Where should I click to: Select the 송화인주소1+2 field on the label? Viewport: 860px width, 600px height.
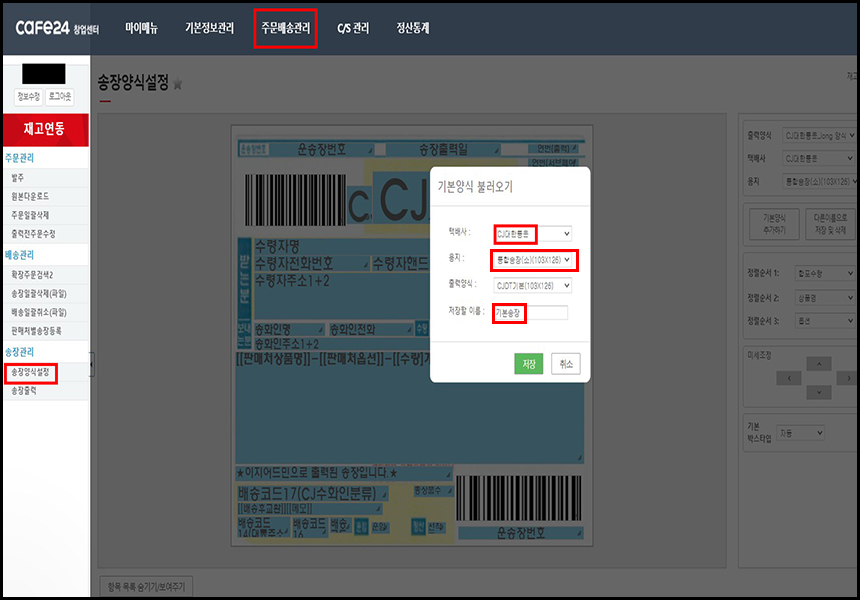(341, 344)
